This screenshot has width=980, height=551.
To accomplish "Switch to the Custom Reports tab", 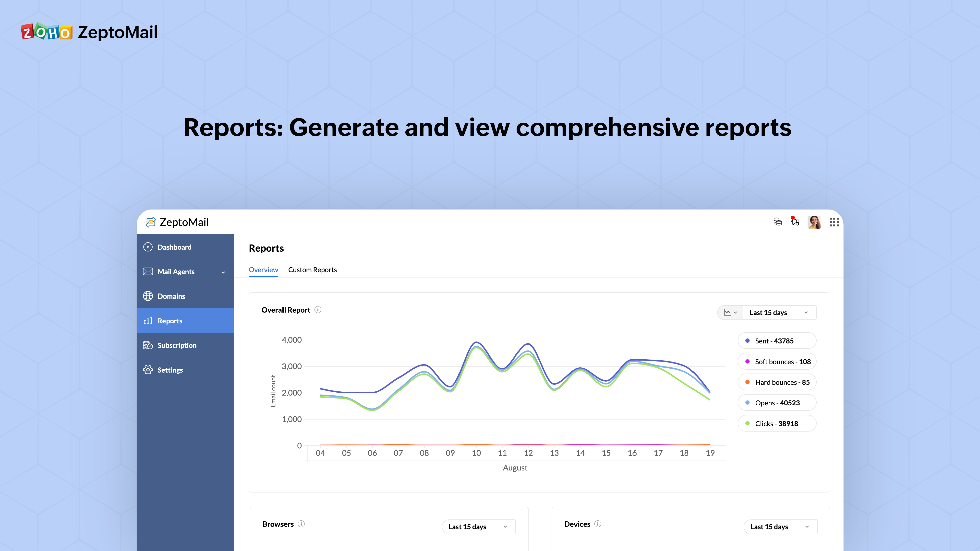I will click(x=312, y=270).
